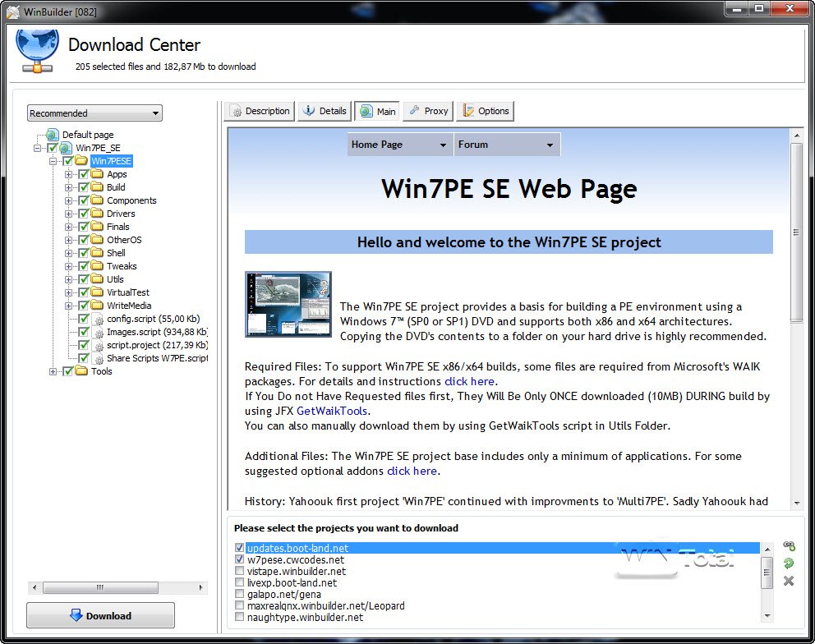
Task: Select the Default page tree item
Action: click(x=87, y=135)
